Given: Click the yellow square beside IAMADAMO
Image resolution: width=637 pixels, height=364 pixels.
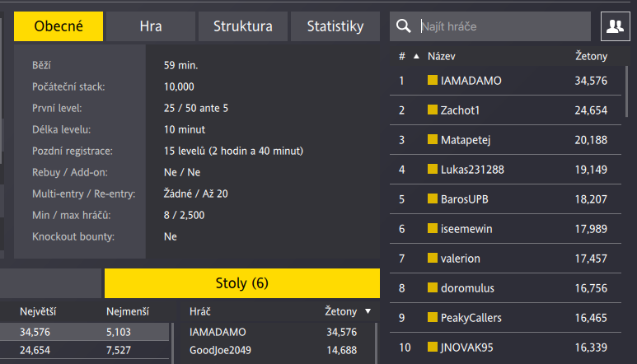Looking at the screenshot, I should [433, 81].
